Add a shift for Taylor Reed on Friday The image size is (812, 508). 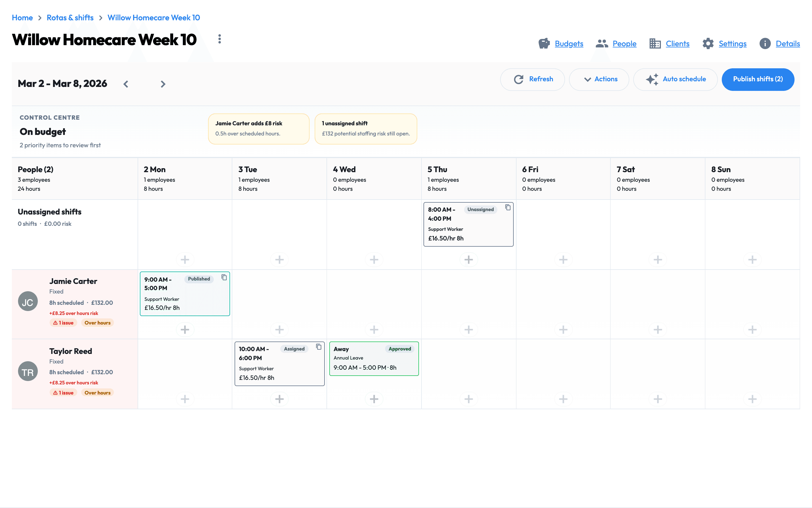[563, 399]
